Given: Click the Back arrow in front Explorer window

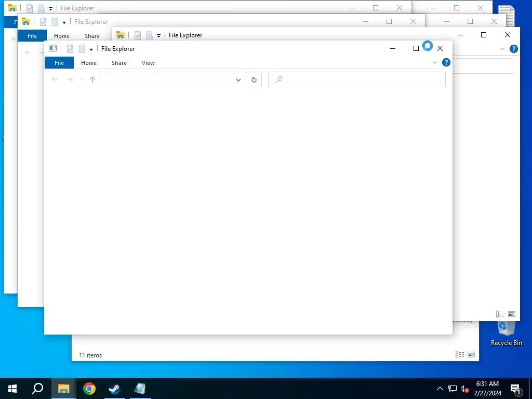Looking at the screenshot, I should click(55, 79).
